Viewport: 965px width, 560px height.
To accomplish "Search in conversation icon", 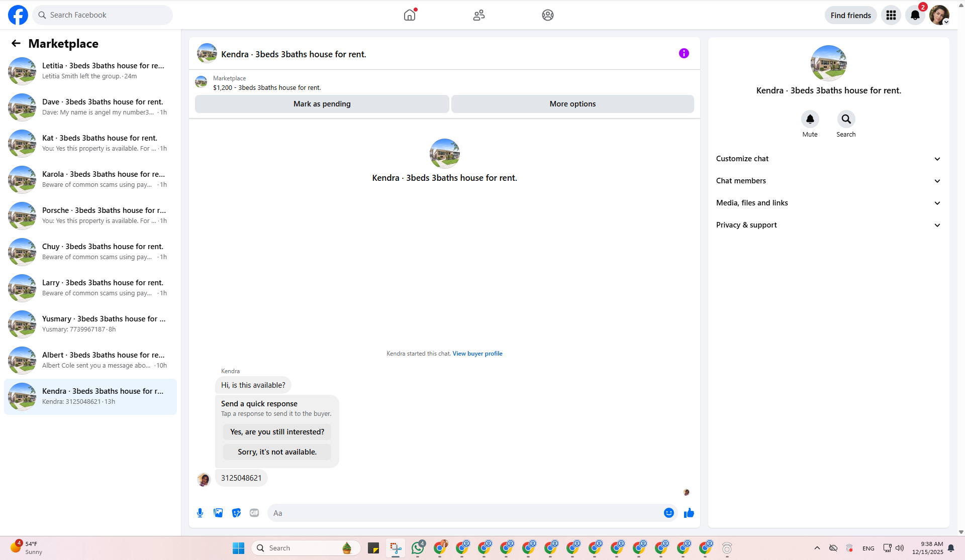I will pyautogui.click(x=846, y=119).
